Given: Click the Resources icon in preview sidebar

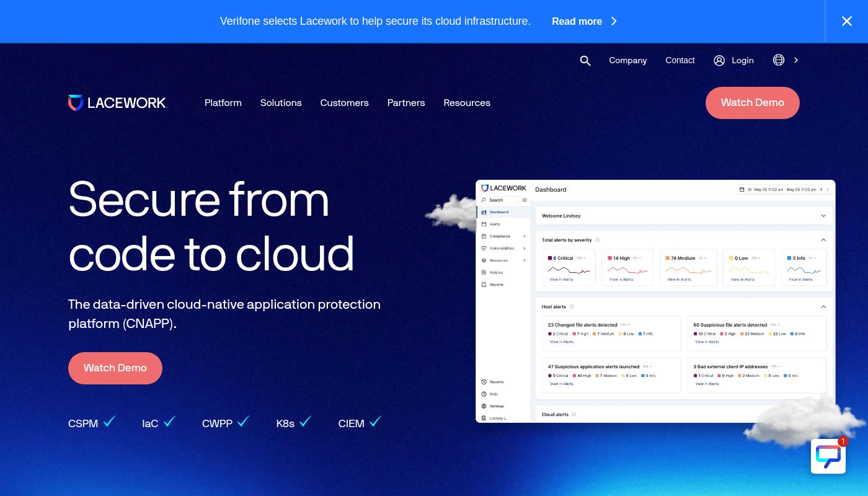Looking at the screenshot, I should click(484, 260).
